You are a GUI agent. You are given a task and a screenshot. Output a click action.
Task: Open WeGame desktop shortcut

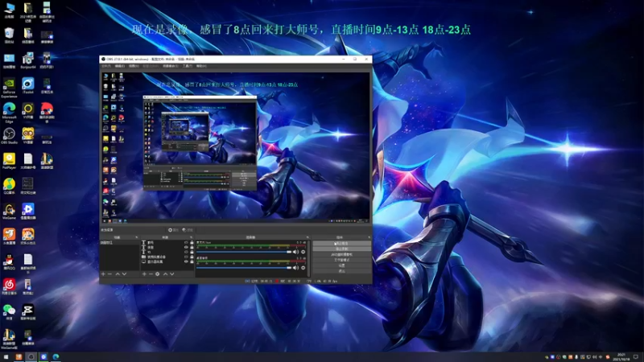pos(9,211)
